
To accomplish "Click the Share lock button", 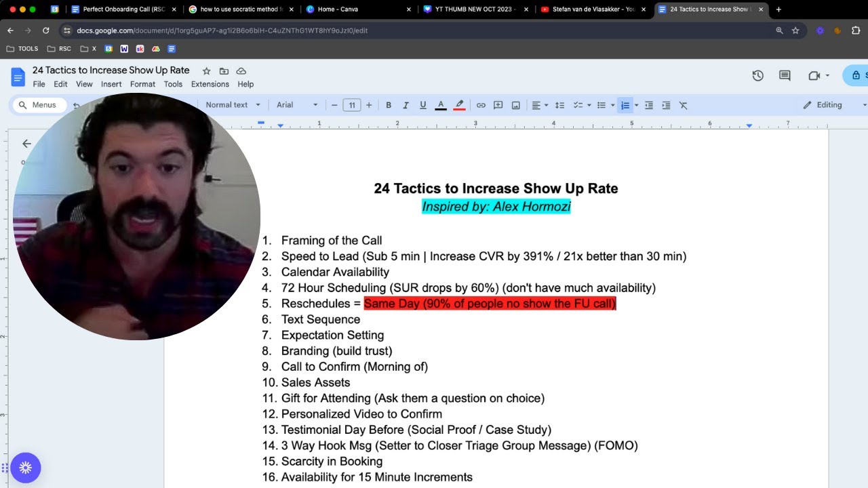I will pos(856,76).
